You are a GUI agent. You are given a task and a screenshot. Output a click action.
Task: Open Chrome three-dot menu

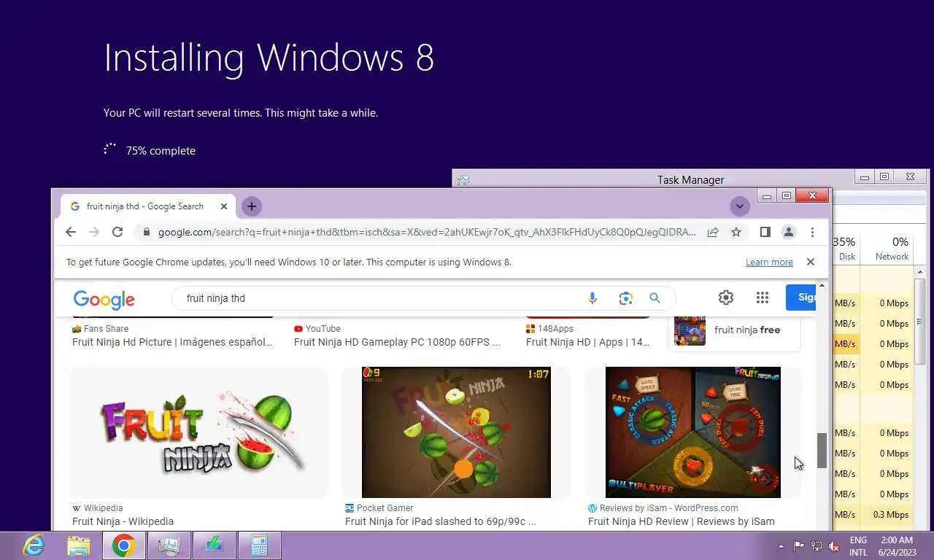[x=812, y=232]
